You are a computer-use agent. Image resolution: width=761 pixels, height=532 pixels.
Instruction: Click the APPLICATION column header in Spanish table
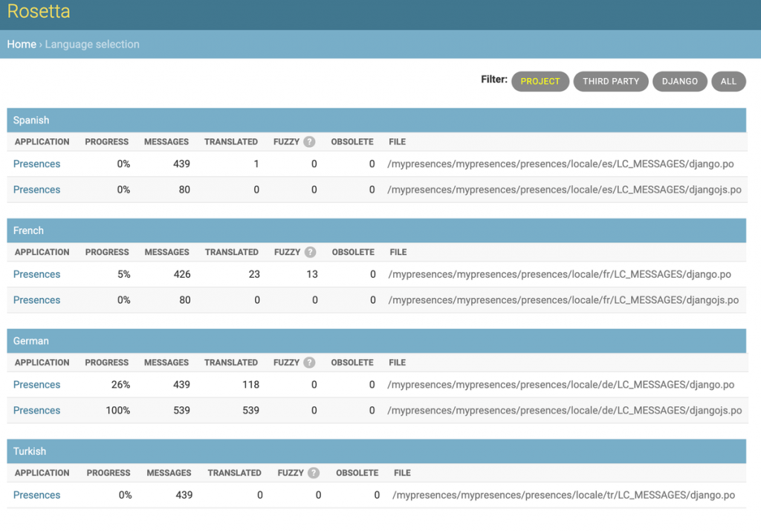pos(42,142)
